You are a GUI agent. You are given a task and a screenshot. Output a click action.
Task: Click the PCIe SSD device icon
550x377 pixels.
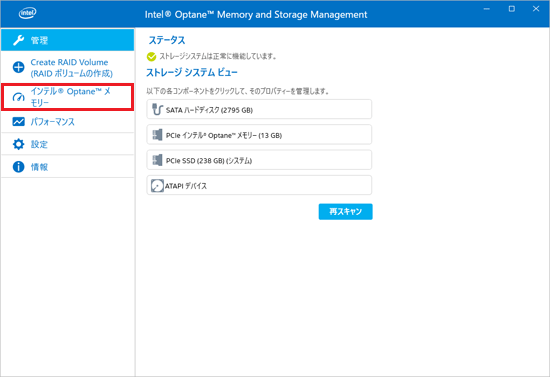[157, 160]
